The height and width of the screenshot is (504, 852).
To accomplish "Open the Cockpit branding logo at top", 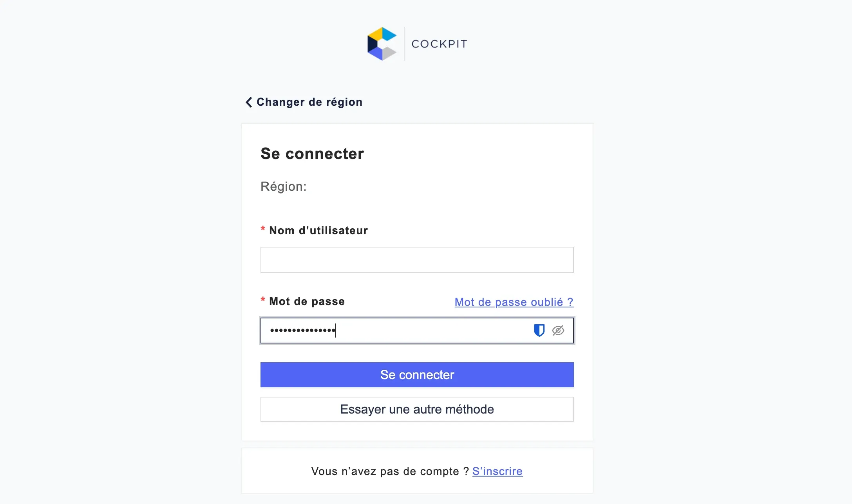I will pos(416,43).
